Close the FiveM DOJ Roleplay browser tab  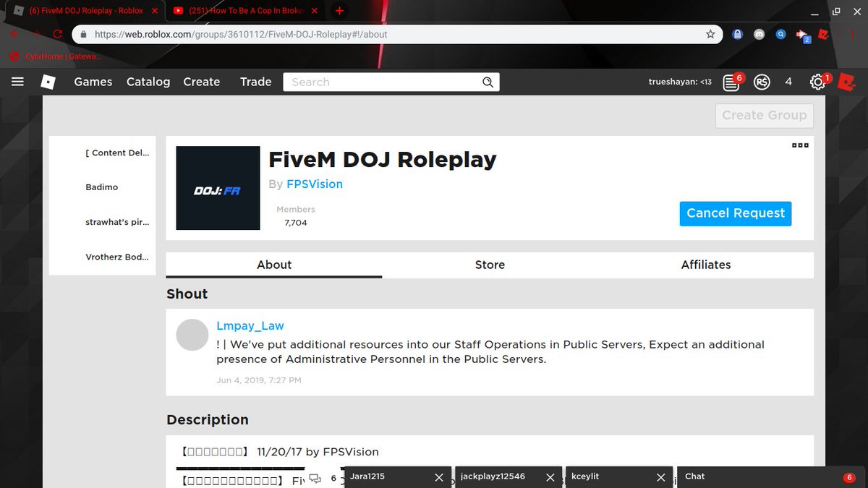point(154,11)
